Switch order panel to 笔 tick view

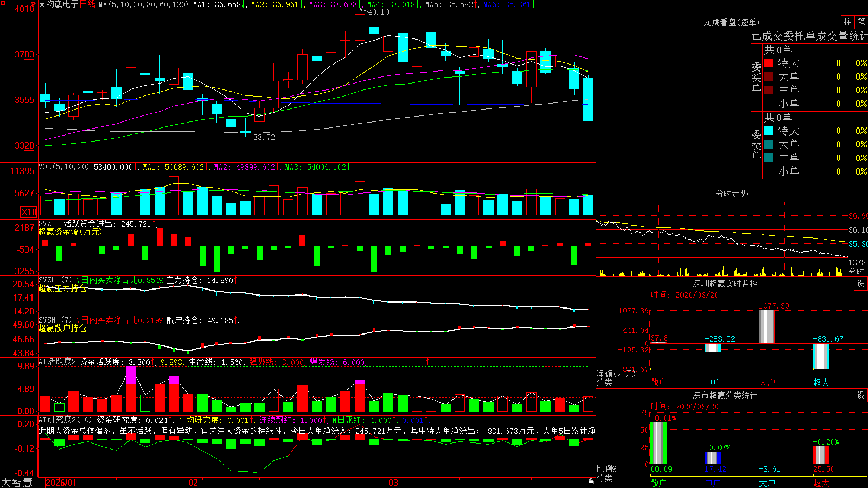coord(861,22)
